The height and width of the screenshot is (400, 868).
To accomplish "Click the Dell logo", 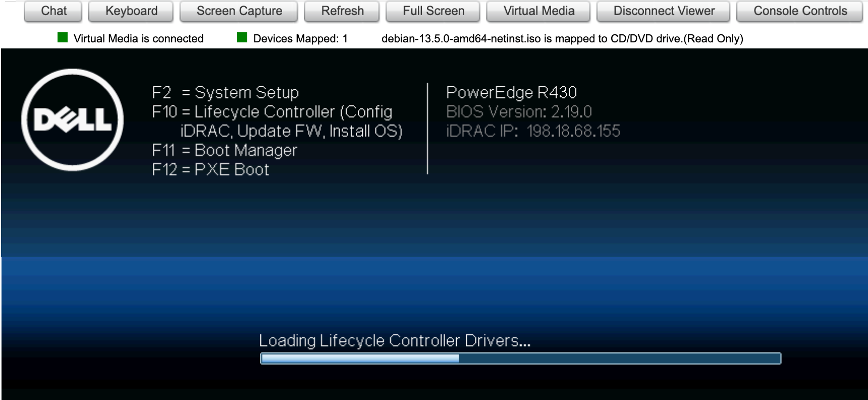I will point(72,120).
